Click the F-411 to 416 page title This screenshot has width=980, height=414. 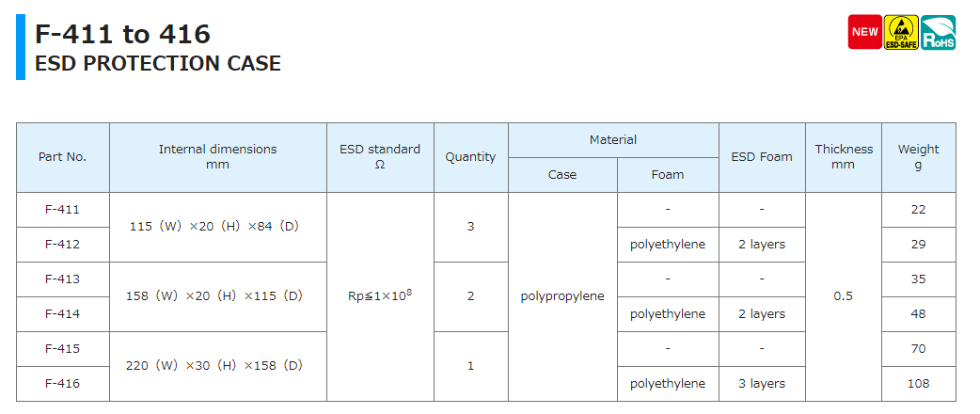click(x=122, y=34)
